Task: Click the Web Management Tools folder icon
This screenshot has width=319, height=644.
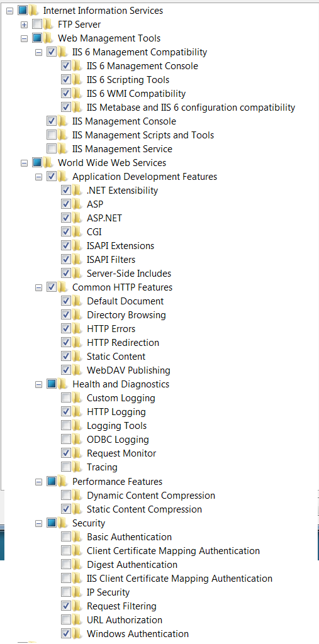Action: tap(48, 38)
